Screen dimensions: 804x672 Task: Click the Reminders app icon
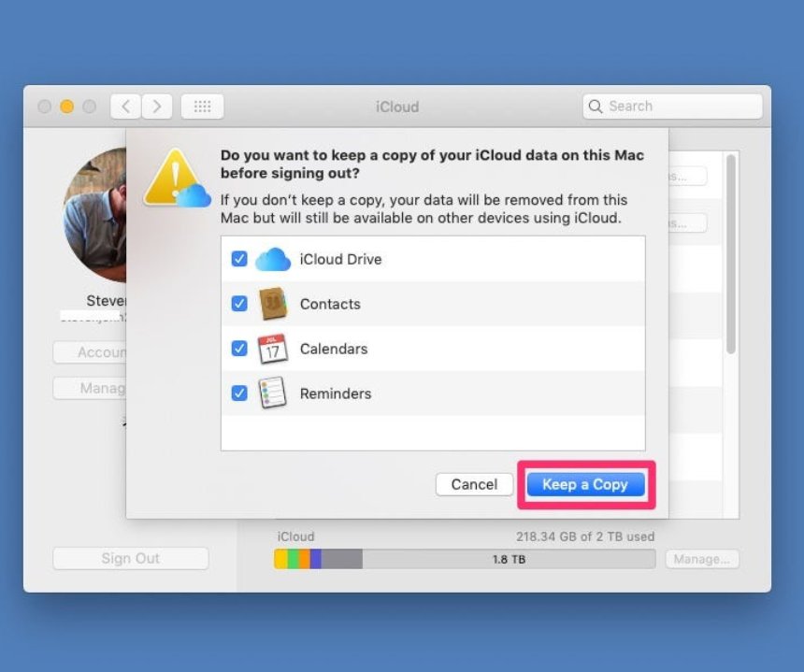click(x=271, y=393)
